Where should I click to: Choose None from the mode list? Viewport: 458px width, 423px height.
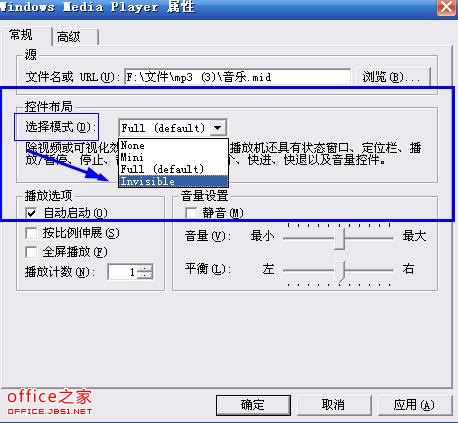coord(173,145)
